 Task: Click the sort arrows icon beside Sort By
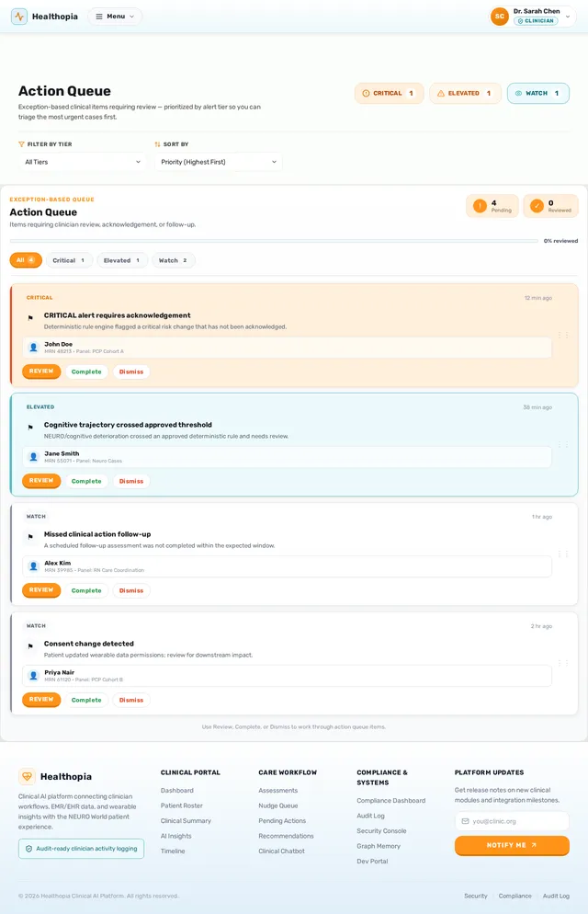click(157, 144)
